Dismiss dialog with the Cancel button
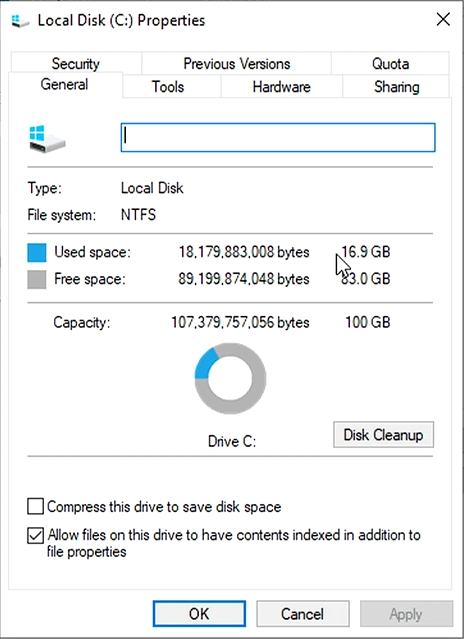464x639 pixels. pyautogui.click(x=303, y=614)
